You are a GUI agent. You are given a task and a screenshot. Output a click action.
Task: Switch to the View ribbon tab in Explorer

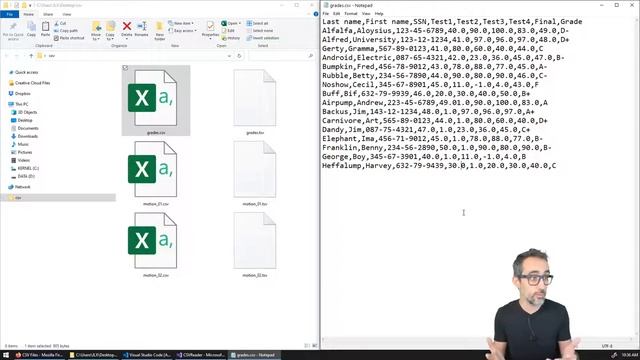tap(67, 14)
